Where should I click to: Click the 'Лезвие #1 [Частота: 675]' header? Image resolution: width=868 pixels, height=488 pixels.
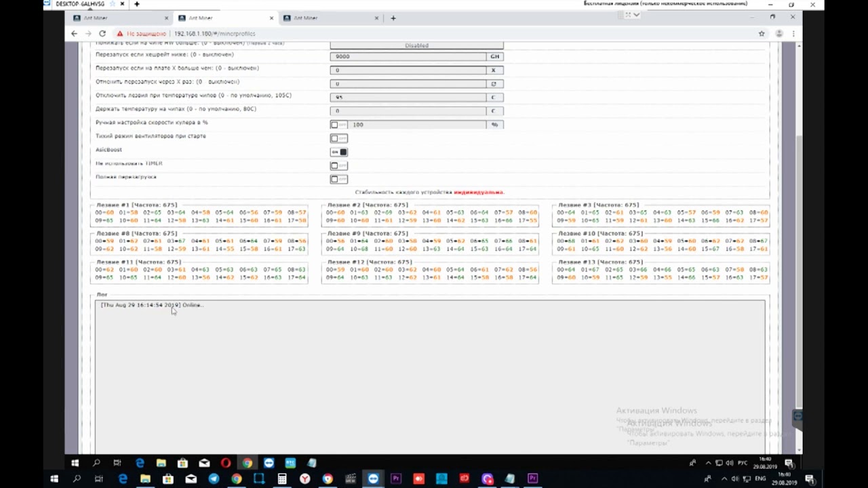pyautogui.click(x=136, y=205)
